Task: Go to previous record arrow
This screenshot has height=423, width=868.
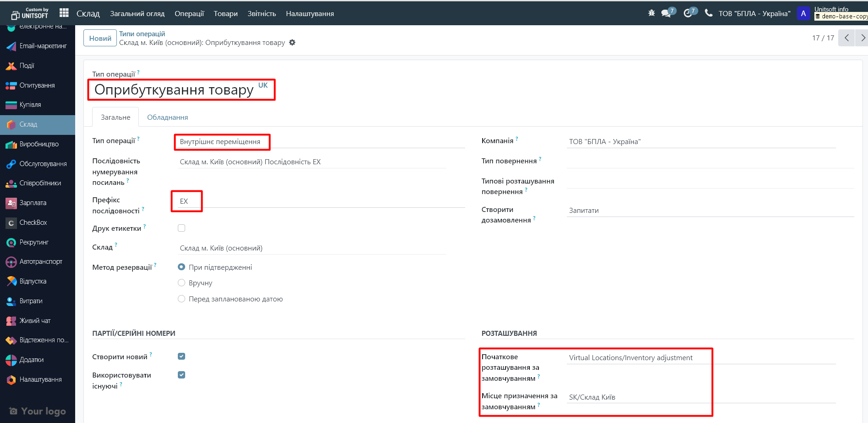Action: point(846,38)
